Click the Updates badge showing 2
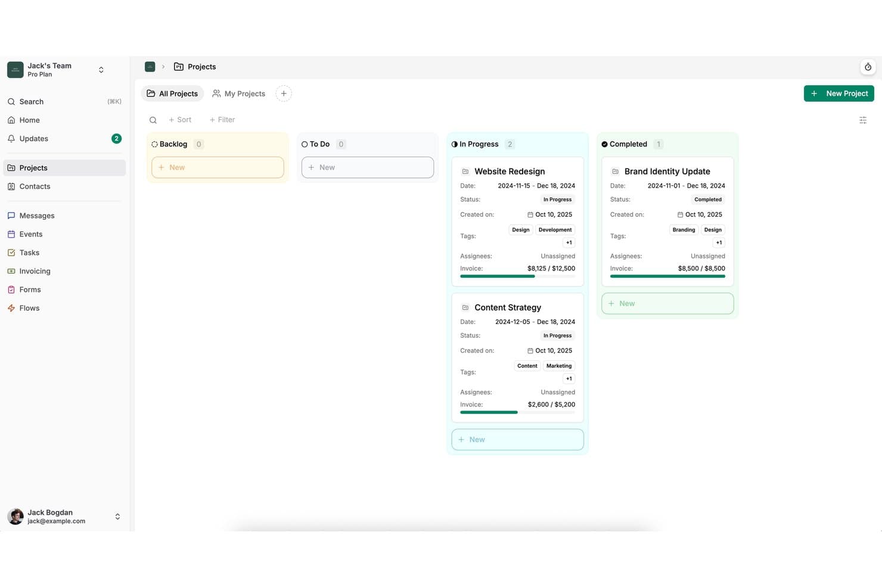Screen dimensions: 882x588 point(117,139)
